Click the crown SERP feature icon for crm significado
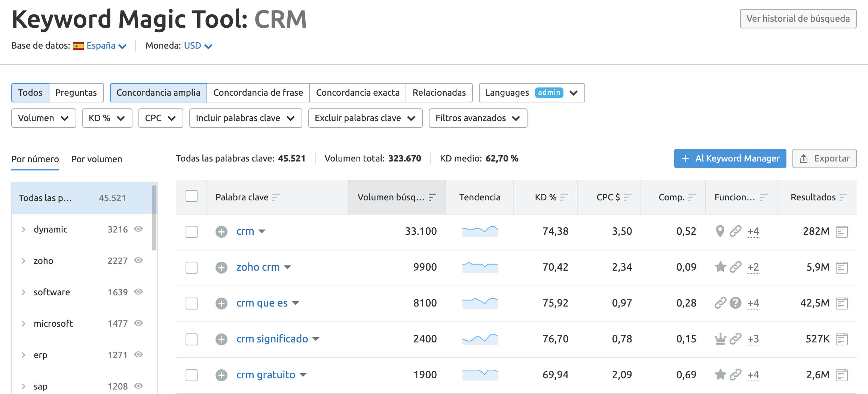 pos(720,339)
